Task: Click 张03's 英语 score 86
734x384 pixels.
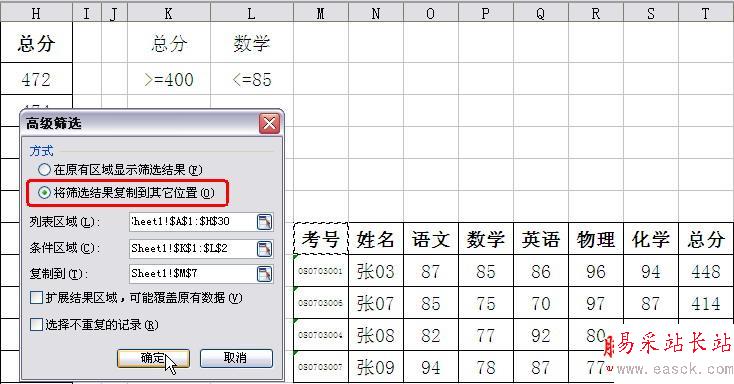Action: (541, 271)
